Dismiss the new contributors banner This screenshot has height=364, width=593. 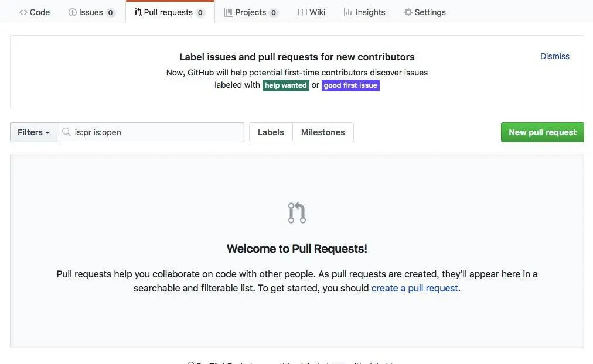point(554,56)
